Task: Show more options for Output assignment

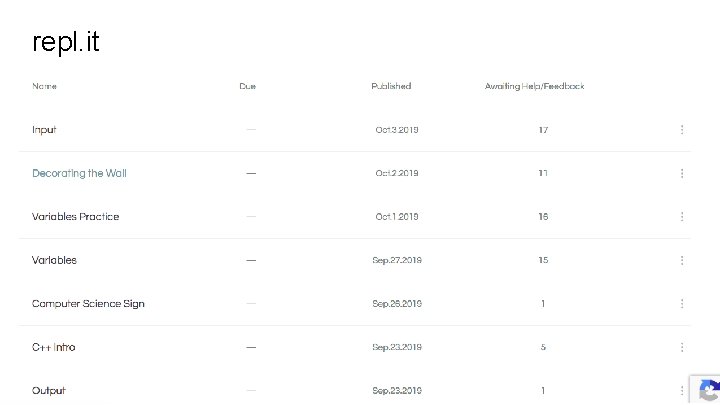Action: (x=682, y=390)
